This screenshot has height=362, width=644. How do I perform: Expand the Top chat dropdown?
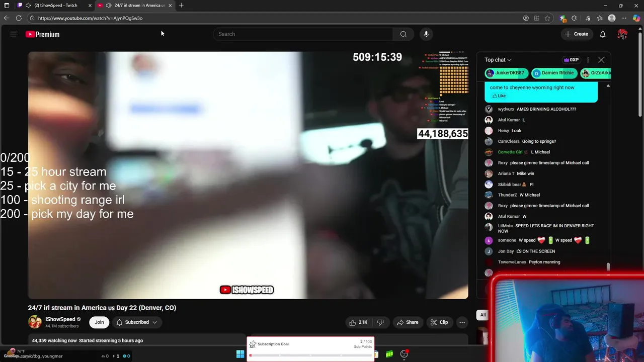(498, 60)
